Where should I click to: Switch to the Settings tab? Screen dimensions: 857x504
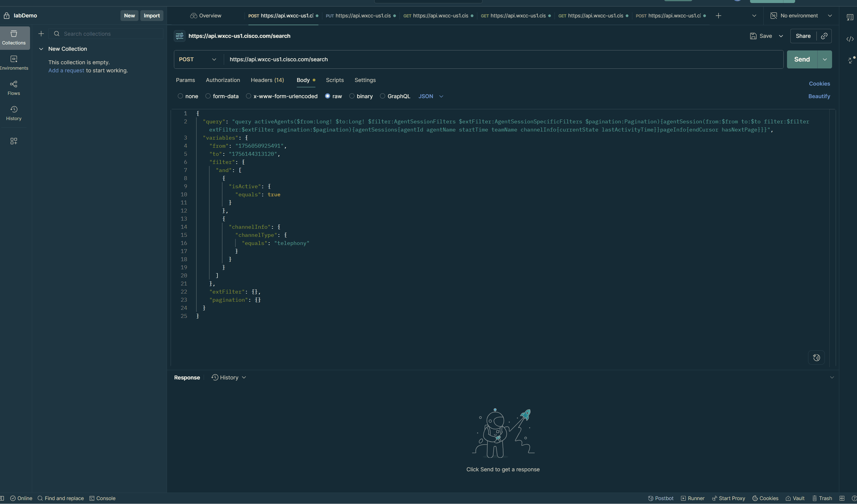pos(365,80)
